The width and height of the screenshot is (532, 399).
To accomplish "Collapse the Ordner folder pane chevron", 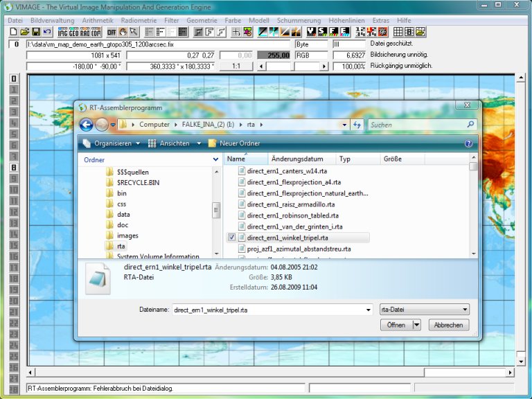I will point(215,159).
